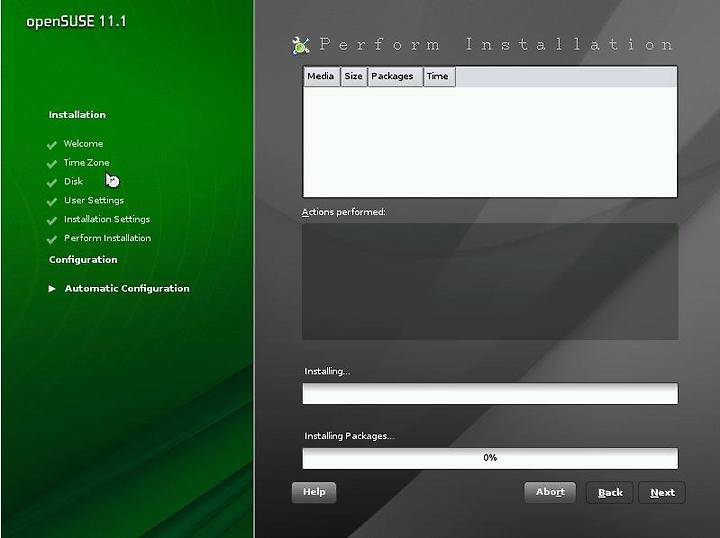The height and width of the screenshot is (538, 720).
Task: Go Back to the previous step
Action: point(610,493)
